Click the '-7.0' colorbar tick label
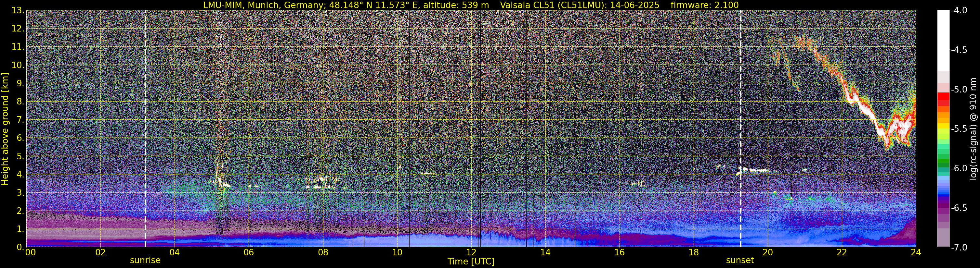Screen dimensions: 980x268 click(x=959, y=247)
